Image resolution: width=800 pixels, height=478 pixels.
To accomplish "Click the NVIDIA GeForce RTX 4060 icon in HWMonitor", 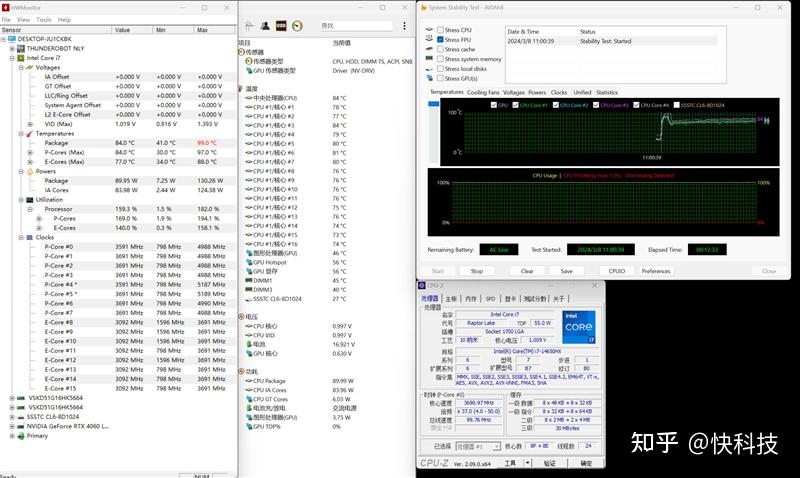I will (x=21, y=426).
